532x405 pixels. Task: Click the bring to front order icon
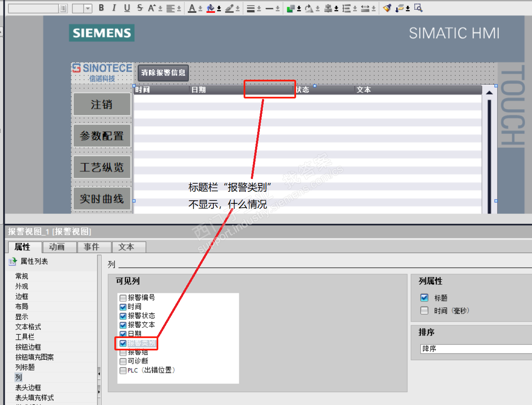pyautogui.click(x=291, y=8)
